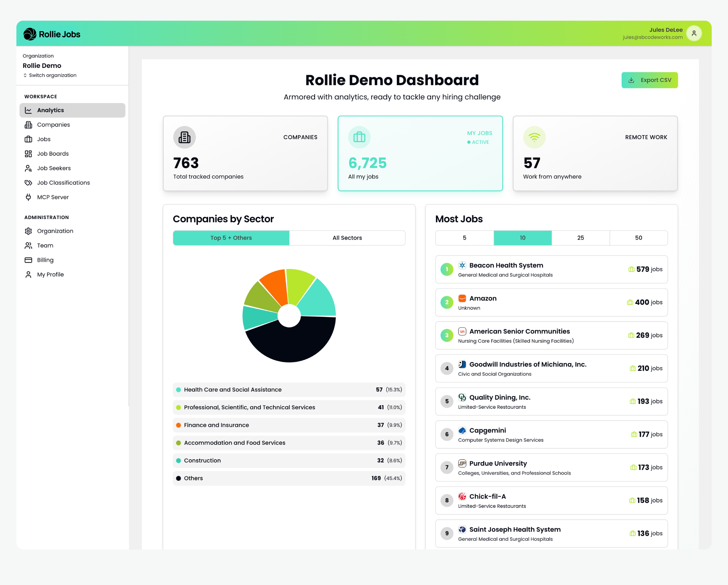728x585 pixels.
Task: Open Team administration page
Action: pos(72,246)
